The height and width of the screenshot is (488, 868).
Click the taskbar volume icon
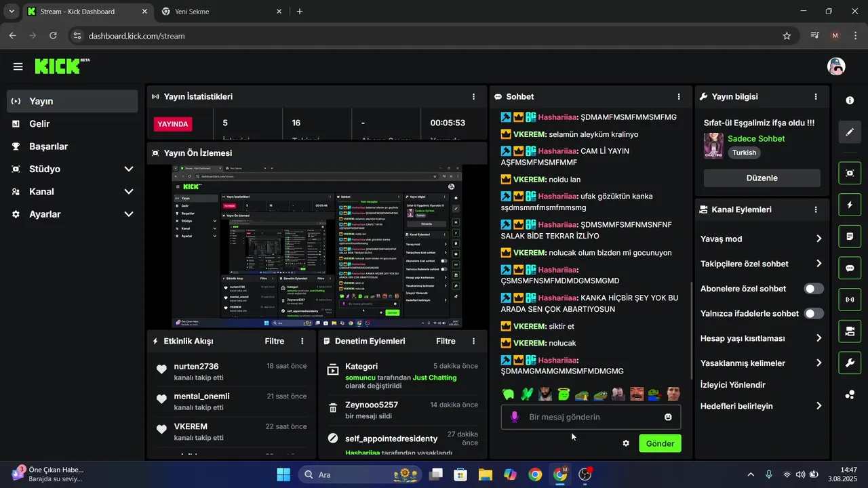(800, 474)
